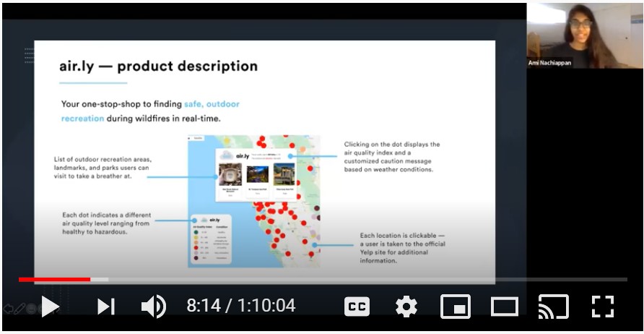Skip to the next video
This screenshot has height=334, width=644.
coord(106,307)
